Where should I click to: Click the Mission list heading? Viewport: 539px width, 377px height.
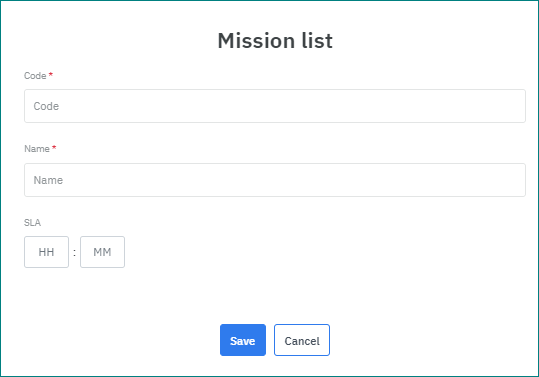click(275, 41)
